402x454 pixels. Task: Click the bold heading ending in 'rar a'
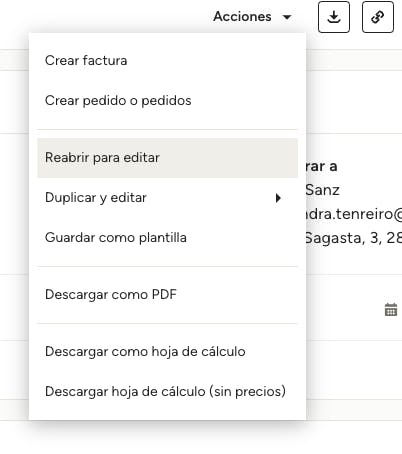tap(322, 166)
